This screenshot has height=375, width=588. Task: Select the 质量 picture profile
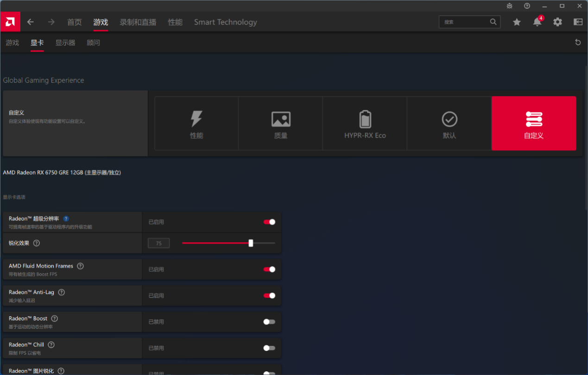281,124
